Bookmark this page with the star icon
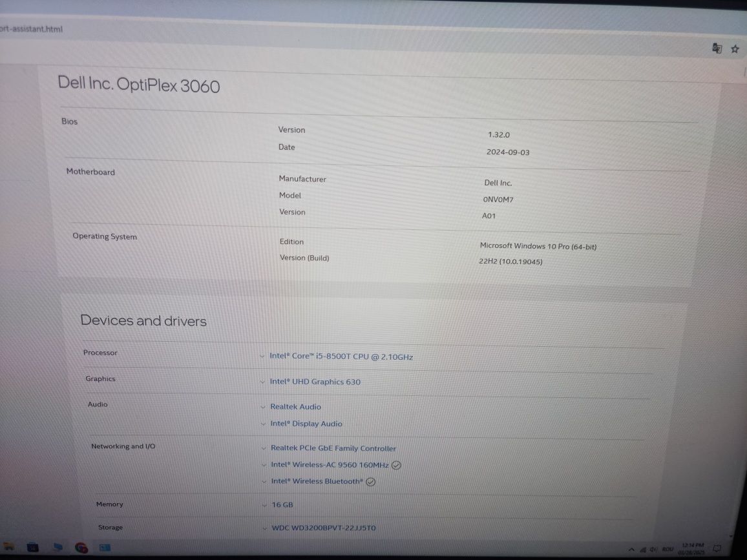Image resolution: width=747 pixels, height=560 pixels. pos(735,49)
